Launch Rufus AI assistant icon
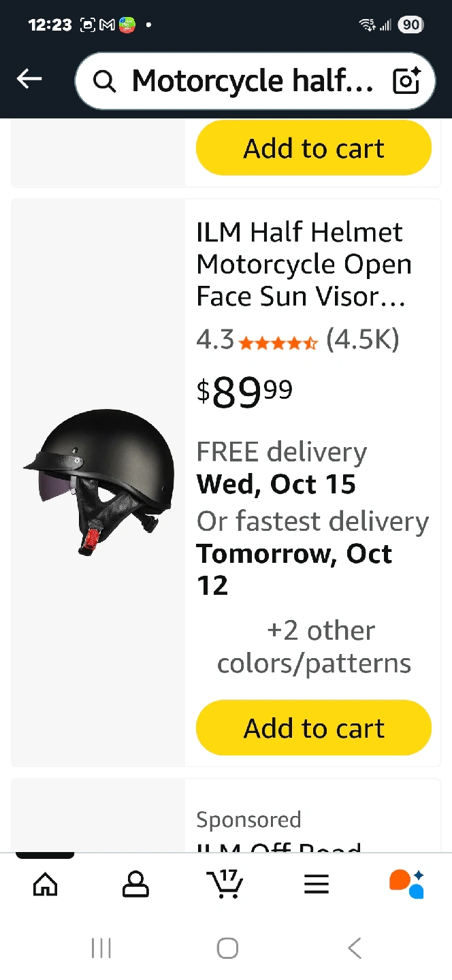 (407, 883)
